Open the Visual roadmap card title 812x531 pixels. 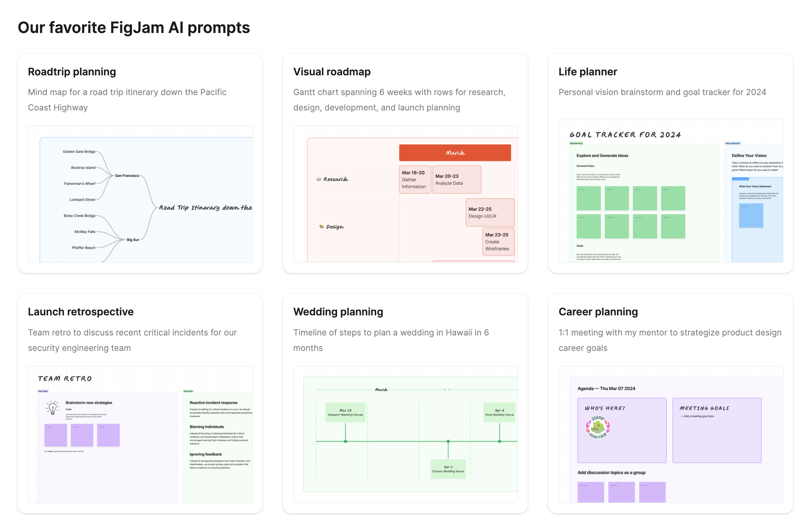[x=332, y=72]
